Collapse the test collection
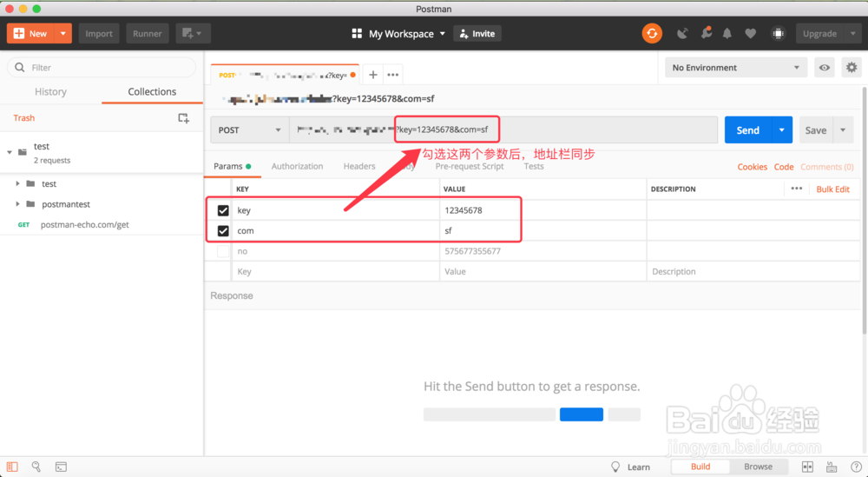Image resolution: width=868 pixels, height=477 pixels. pyautogui.click(x=10, y=152)
